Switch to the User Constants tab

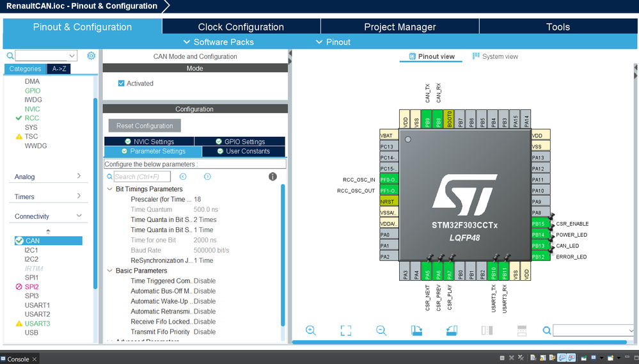click(244, 151)
